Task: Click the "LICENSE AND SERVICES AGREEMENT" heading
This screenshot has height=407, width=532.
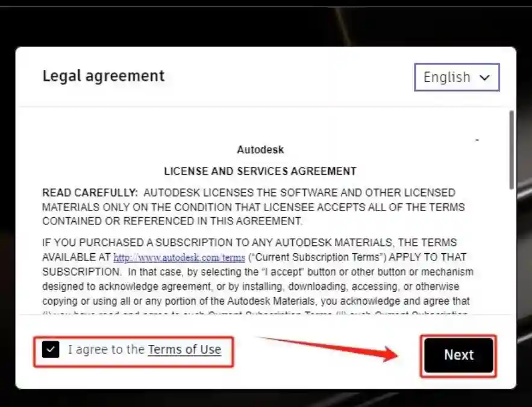Action: pyautogui.click(x=260, y=171)
